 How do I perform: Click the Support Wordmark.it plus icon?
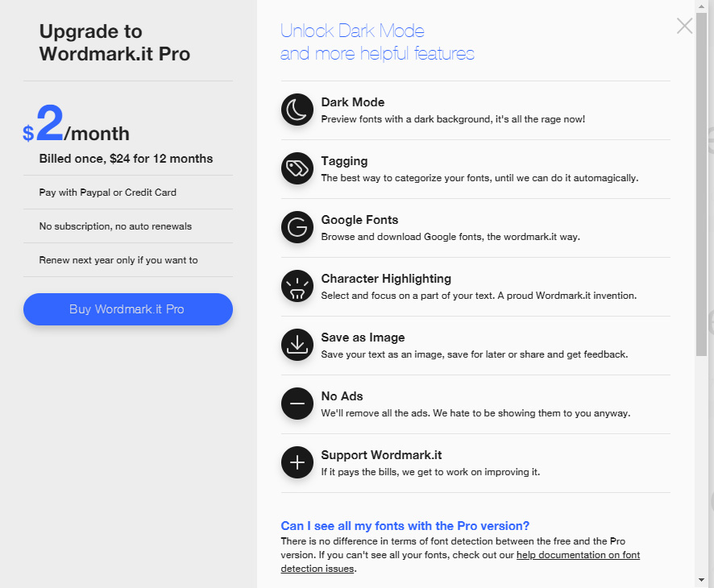click(297, 462)
